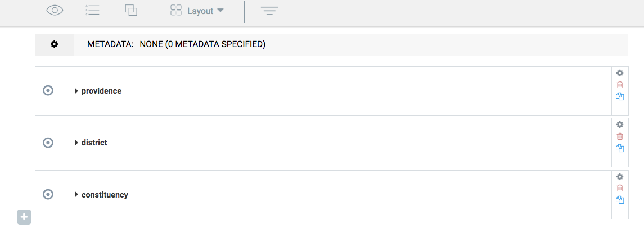The width and height of the screenshot is (644, 238).
Task: Click the plus add button at bottom left
Action: tap(24, 217)
